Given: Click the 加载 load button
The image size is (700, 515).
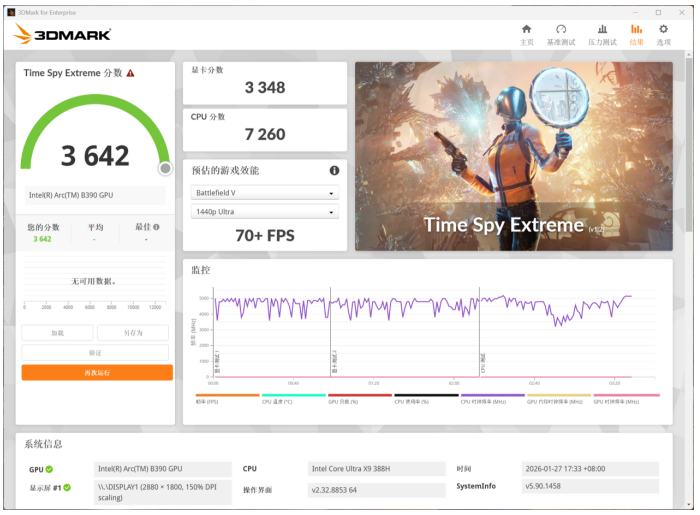Looking at the screenshot, I should pyautogui.click(x=58, y=333).
